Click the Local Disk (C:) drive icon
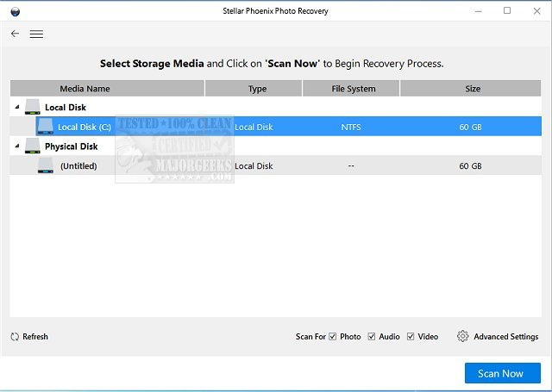The image size is (552, 392). click(x=45, y=127)
